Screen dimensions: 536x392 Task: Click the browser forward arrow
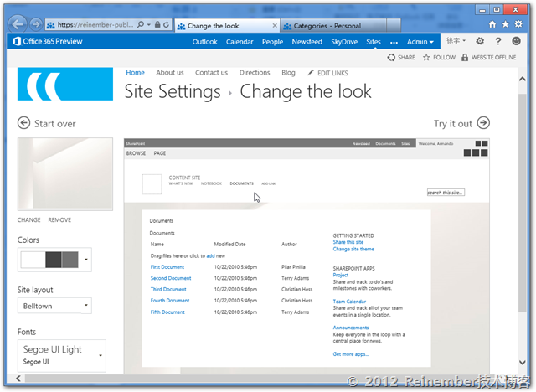tap(35, 24)
